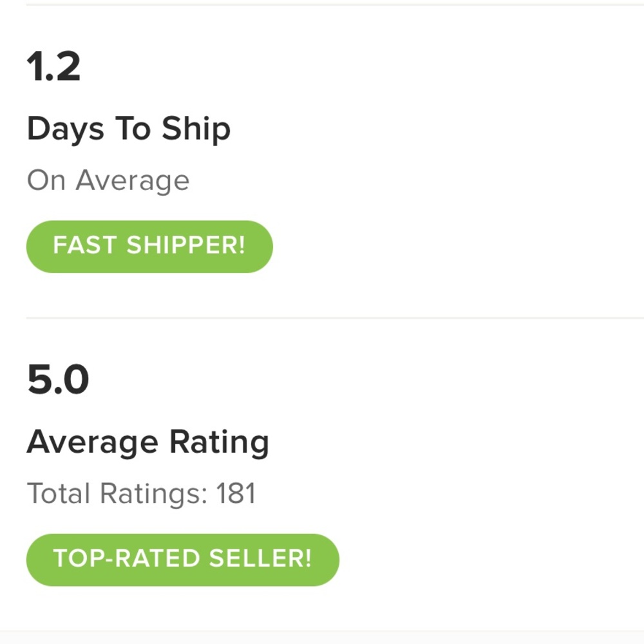The height and width of the screenshot is (644, 644).
Task: Click the divider line above 1.2
Action: [x=335, y=5]
